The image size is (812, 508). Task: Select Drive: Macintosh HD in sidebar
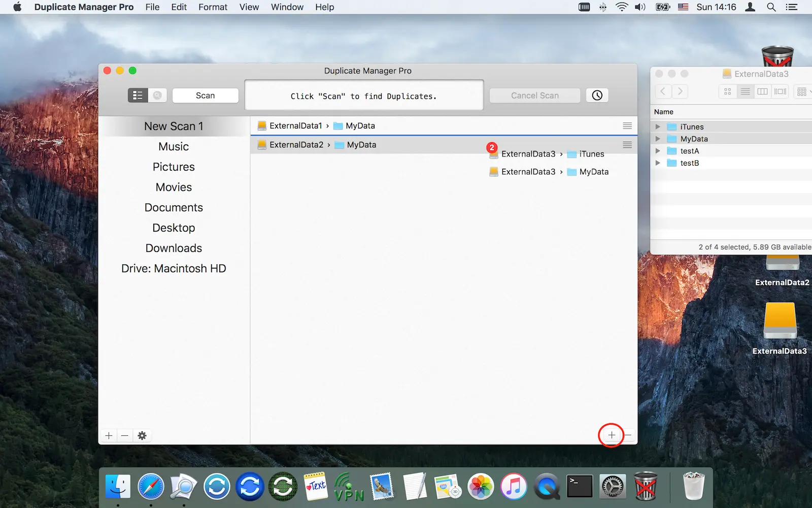click(x=174, y=268)
